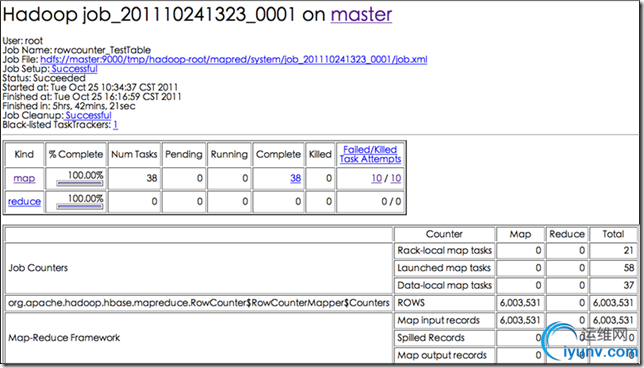Open the black-listed TaskTrackers count link
This screenshot has width=644, height=368.
click(x=115, y=124)
